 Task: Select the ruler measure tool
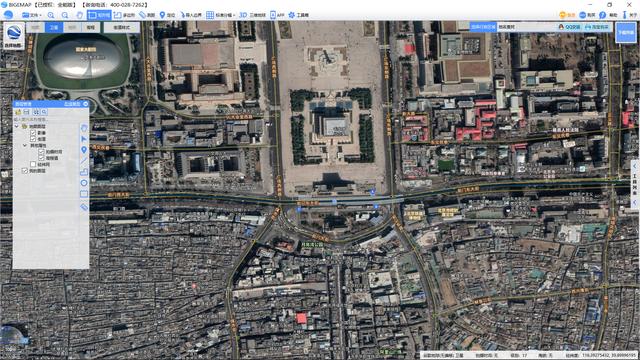click(147, 15)
